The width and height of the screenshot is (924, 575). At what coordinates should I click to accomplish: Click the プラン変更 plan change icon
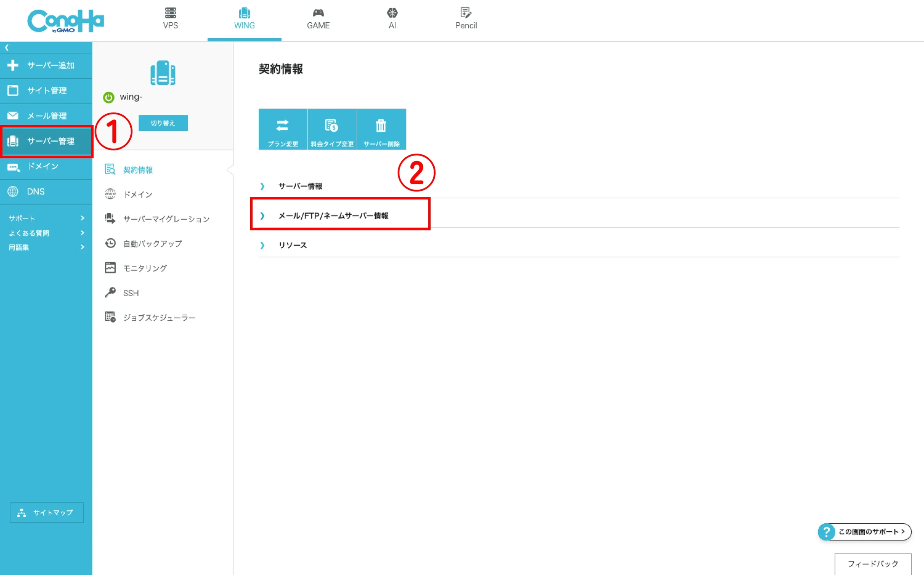[x=283, y=129]
